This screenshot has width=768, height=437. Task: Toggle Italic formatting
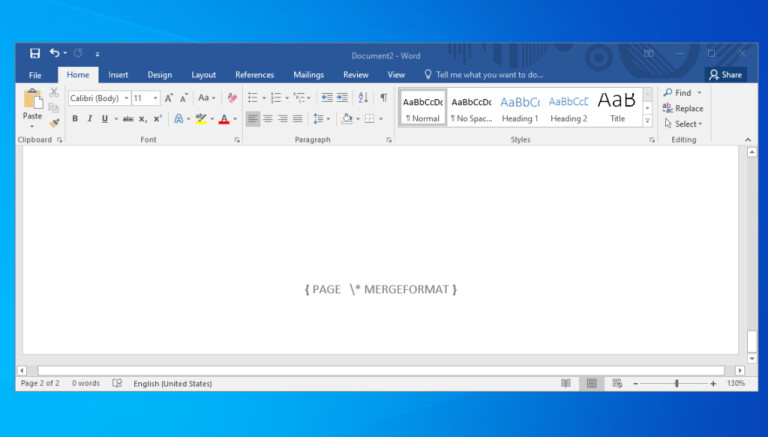click(x=89, y=118)
